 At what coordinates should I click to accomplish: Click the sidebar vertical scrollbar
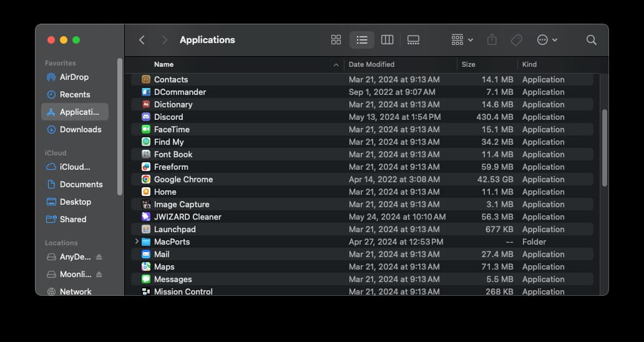coord(120,127)
